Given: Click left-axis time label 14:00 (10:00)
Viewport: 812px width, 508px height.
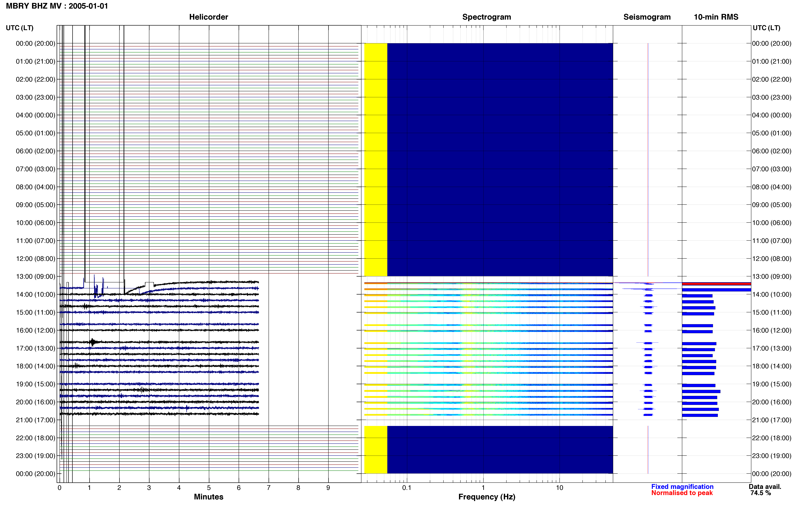Looking at the screenshot, I should [36, 295].
